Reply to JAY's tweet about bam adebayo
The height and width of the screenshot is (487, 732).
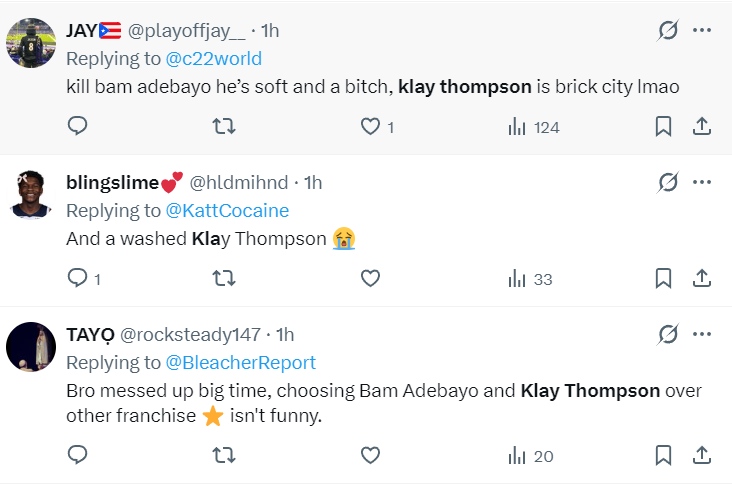click(77, 126)
